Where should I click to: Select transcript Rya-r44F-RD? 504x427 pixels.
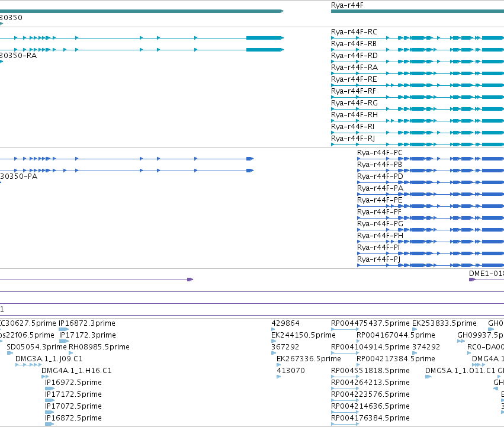pos(354,56)
